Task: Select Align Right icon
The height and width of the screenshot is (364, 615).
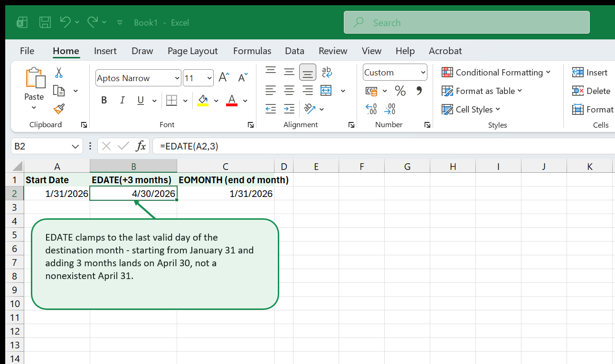Action: (308, 90)
